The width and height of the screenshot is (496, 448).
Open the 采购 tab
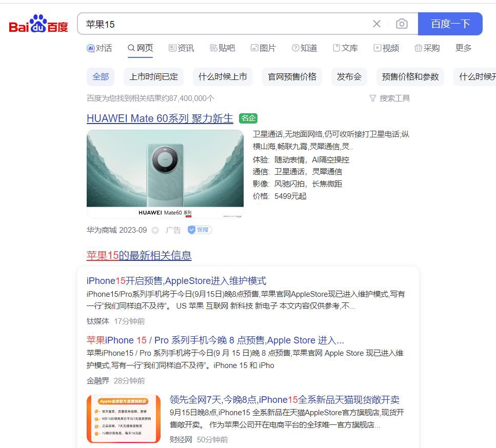[427, 48]
